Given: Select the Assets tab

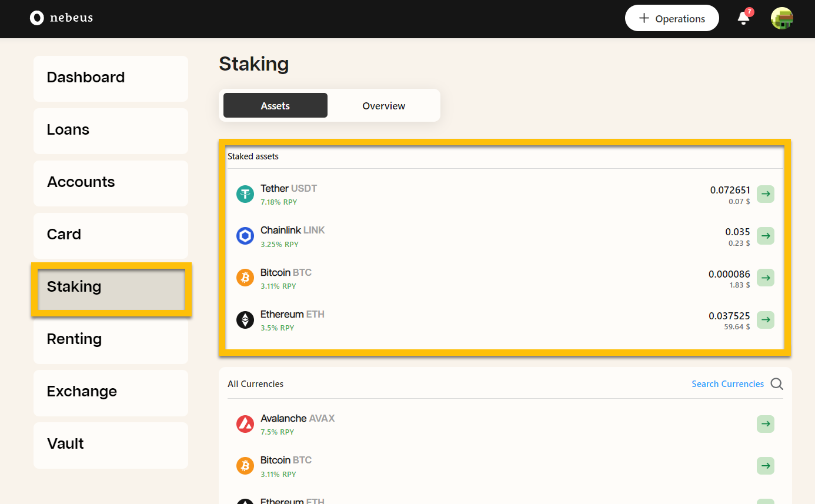Looking at the screenshot, I should [275, 106].
